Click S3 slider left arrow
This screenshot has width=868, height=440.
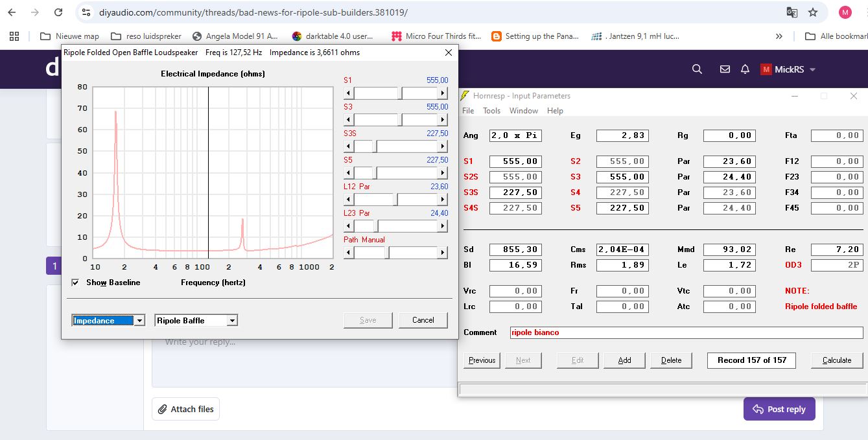point(349,120)
